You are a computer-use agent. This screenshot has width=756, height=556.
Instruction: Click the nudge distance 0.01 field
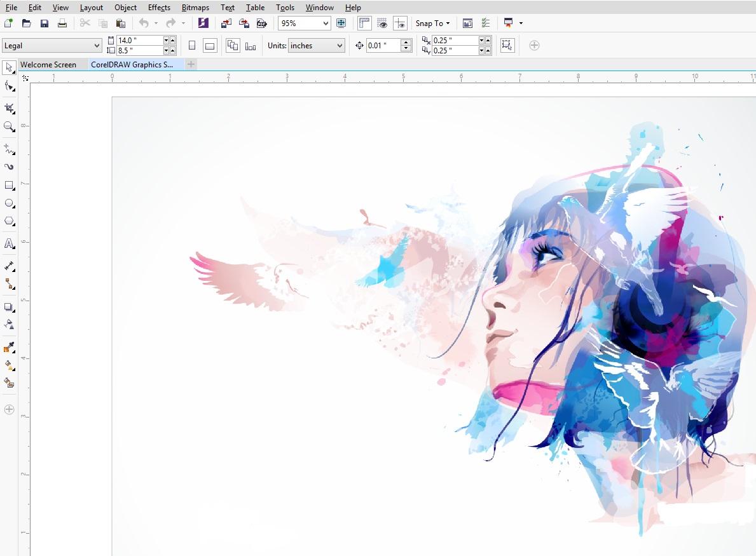383,46
